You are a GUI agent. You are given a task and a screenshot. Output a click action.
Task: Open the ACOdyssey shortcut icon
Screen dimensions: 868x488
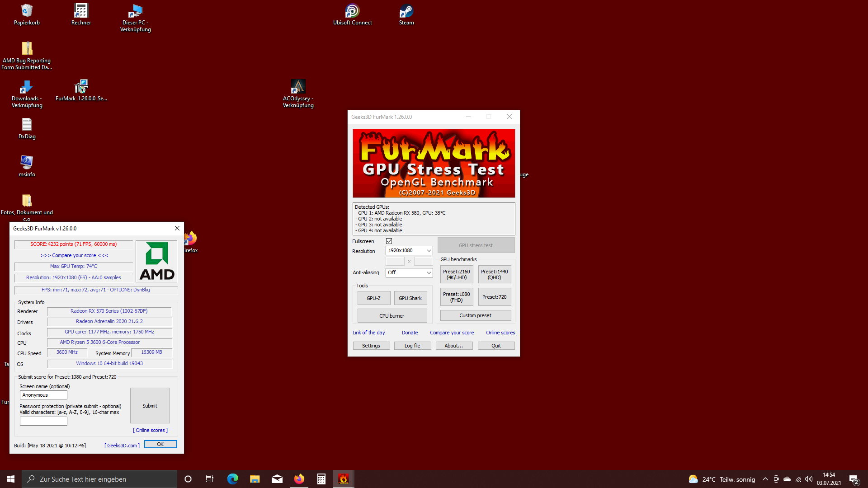[298, 87]
